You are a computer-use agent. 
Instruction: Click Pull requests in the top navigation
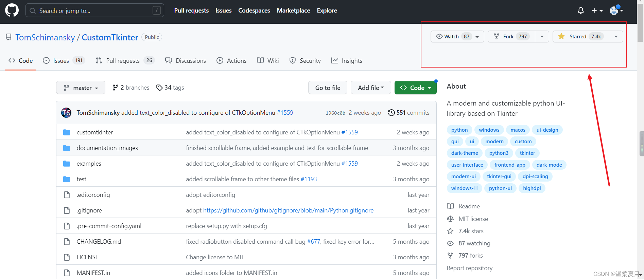point(191,11)
